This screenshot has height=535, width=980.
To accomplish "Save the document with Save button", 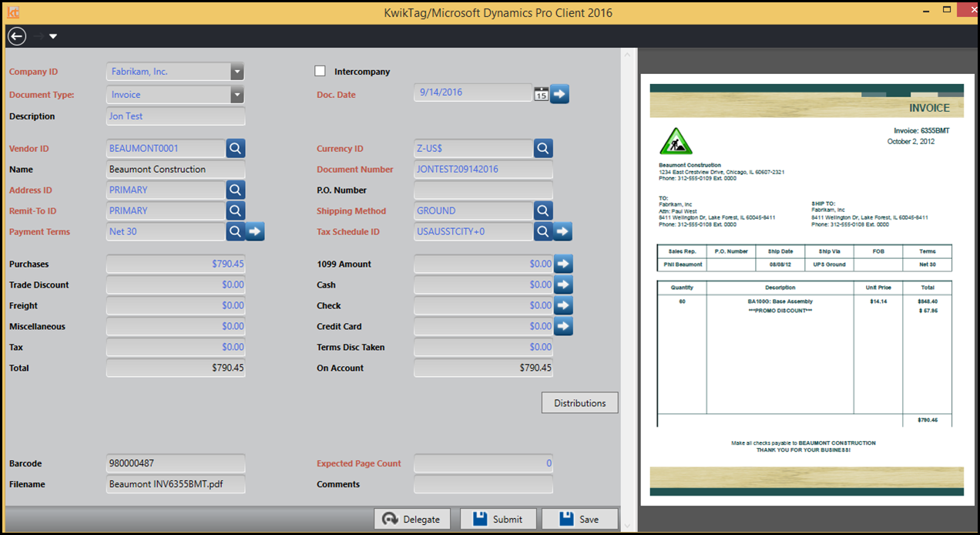I will point(580,519).
